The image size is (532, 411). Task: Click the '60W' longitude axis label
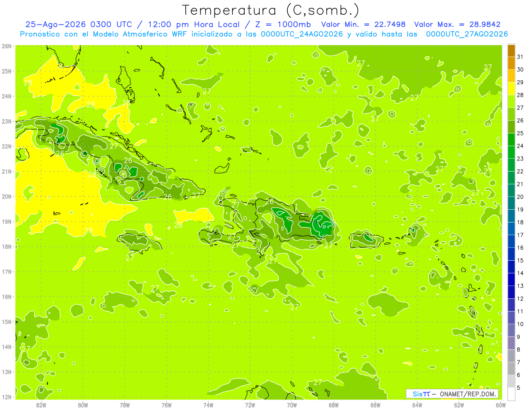[501, 405]
